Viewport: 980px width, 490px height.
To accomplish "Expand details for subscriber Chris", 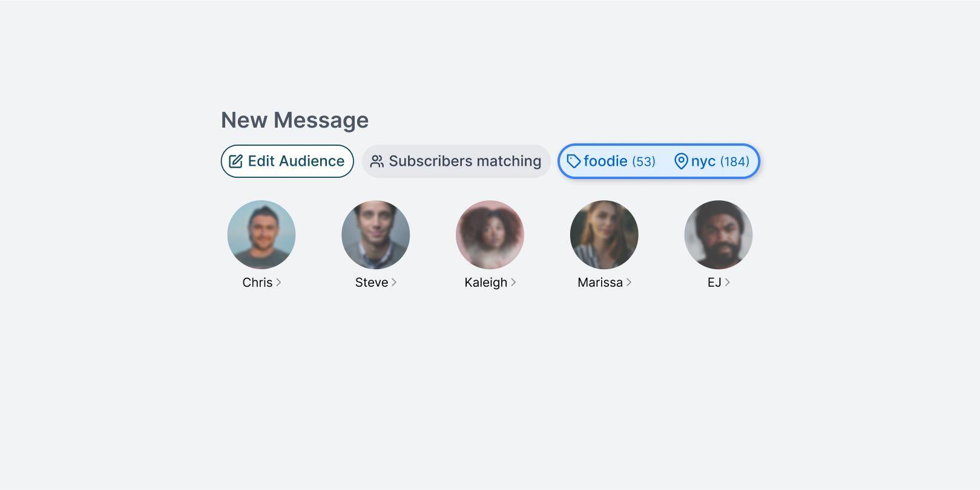I will pos(278,283).
